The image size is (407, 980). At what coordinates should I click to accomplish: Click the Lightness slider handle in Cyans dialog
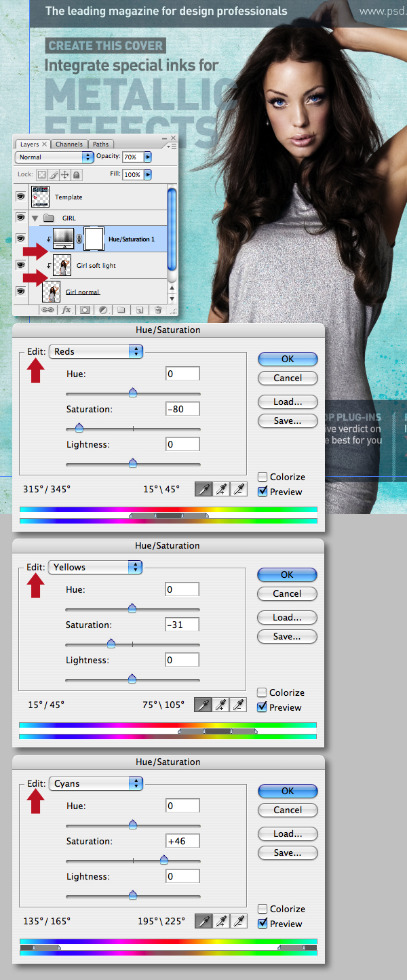[133, 895]
